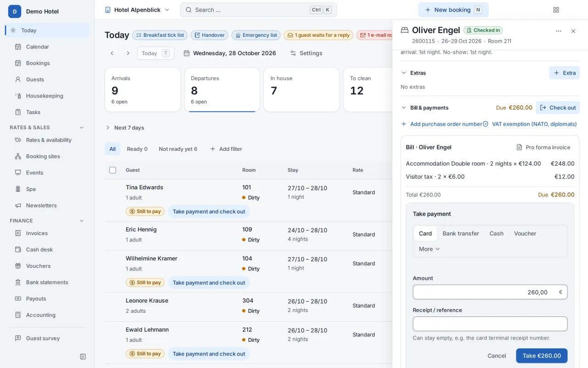Open Booking sites page
The height and width of the screenshot is (368, 588).
[47, 156]
